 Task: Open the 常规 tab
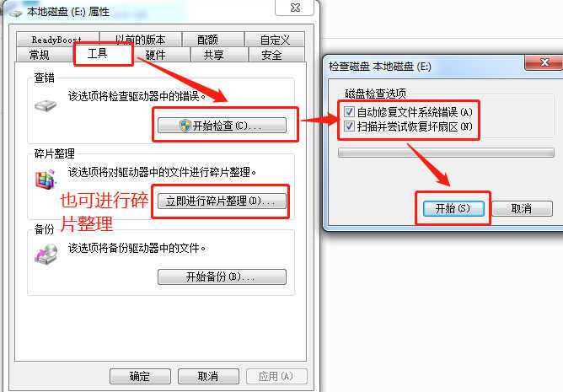coord(39,55)
